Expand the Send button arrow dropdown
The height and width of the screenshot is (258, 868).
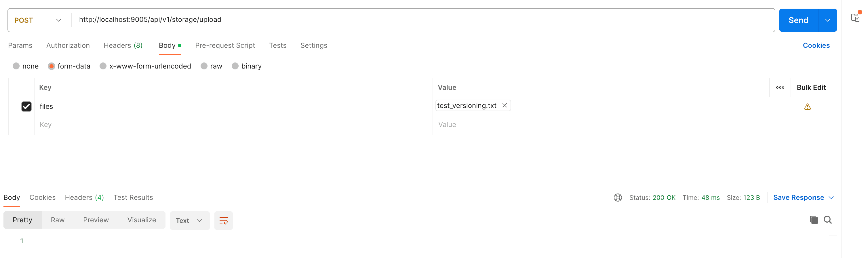click(827, 20)
